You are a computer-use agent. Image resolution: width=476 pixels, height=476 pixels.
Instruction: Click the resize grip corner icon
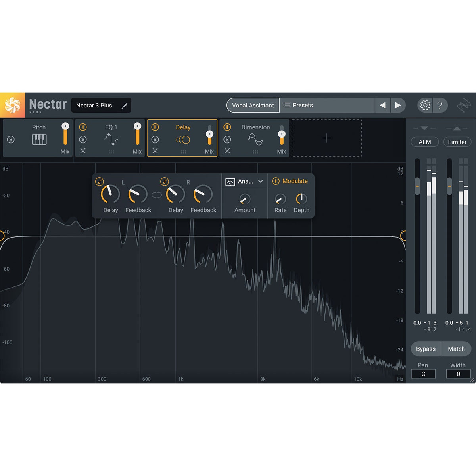[472, 380]
